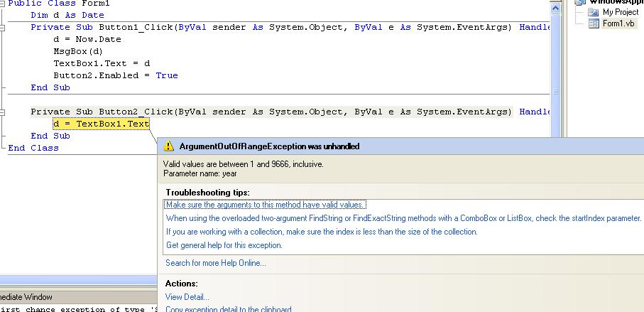The height and width of the screenshot is (312, 644).
Task: Copy exception detail to the clipboard
Action: pos(228,309)
